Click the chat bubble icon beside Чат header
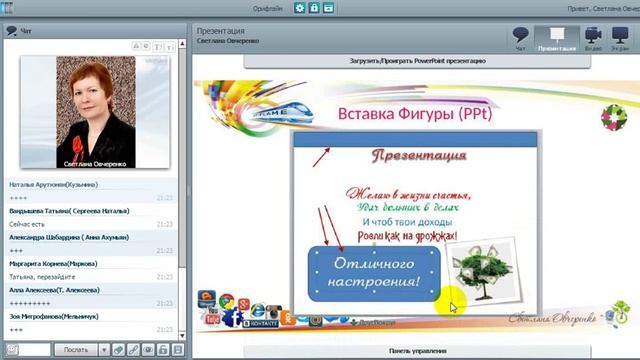 (11, 31)
